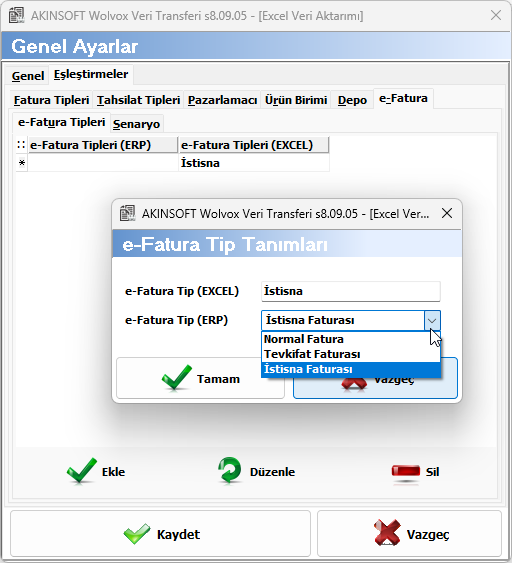Click into e-Fatura Tip (EXCEL) text field
The height and width of the screenshot is (563, 512).
tap(351, 291)
